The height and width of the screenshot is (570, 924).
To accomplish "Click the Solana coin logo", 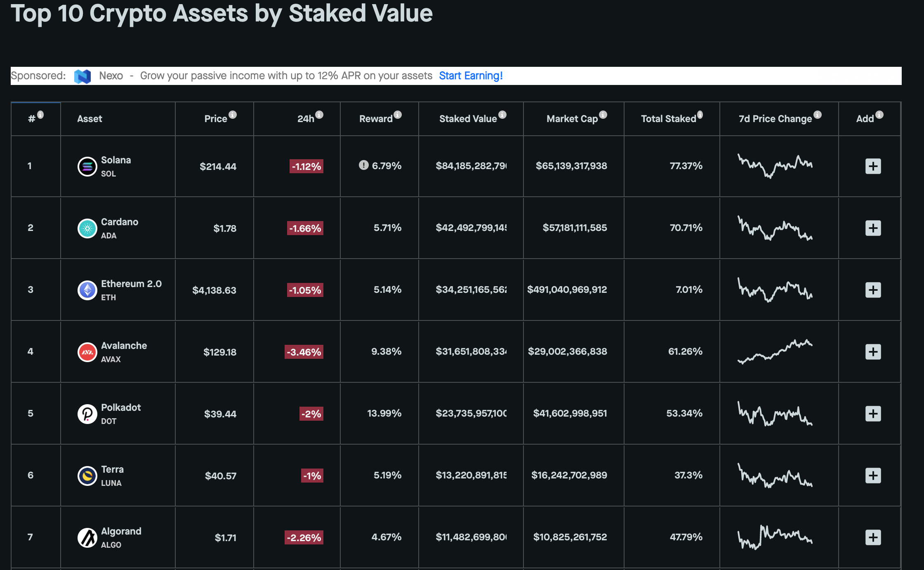I will pos(87,167).
